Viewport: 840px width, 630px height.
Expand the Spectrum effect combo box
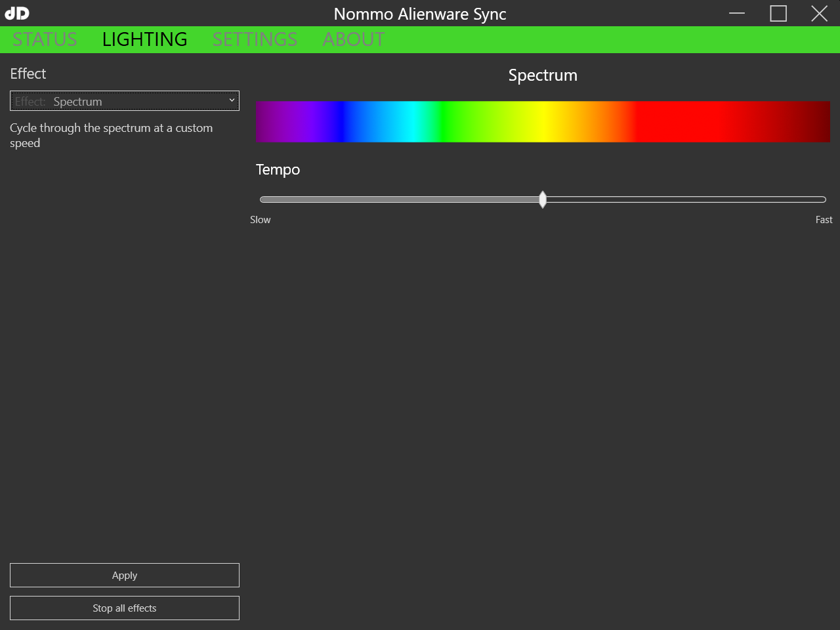pyautogui.click(x=124, y=100)
